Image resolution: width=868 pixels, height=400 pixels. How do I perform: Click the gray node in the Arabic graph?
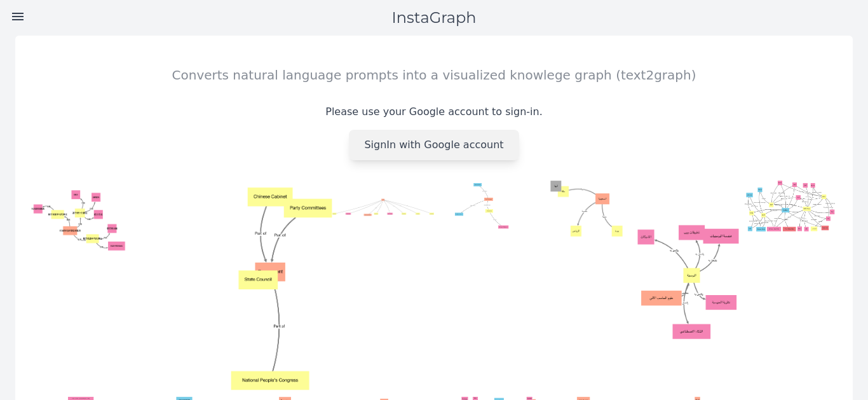556,186
